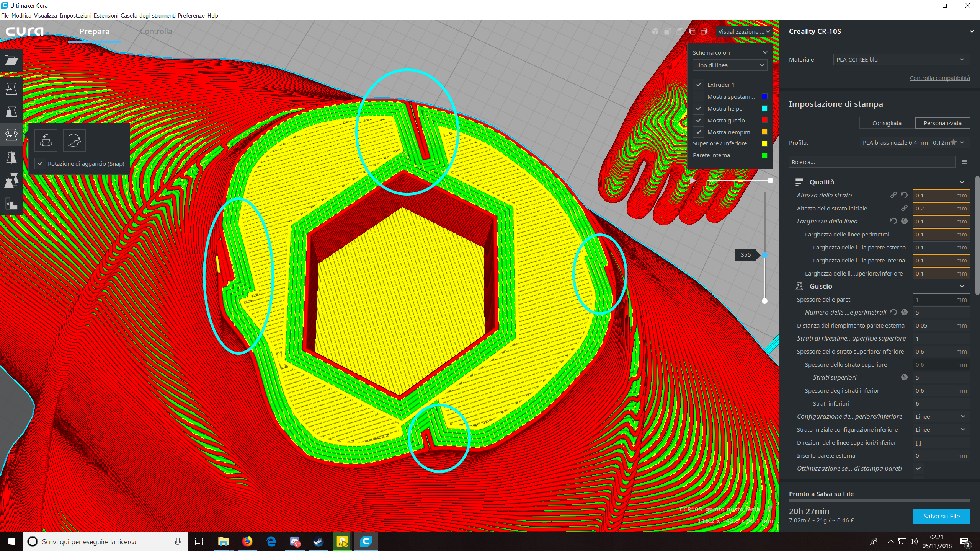Collapse the Qualità settings section
This screenshot has width=980, height=551.
[962, 182]
